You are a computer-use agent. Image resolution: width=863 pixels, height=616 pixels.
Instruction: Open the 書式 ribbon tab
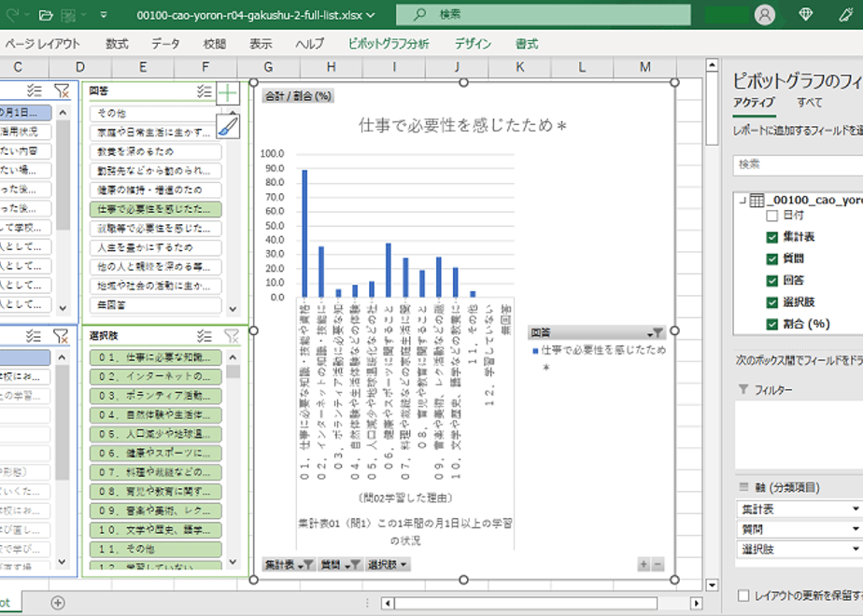(x=527, y=44)
